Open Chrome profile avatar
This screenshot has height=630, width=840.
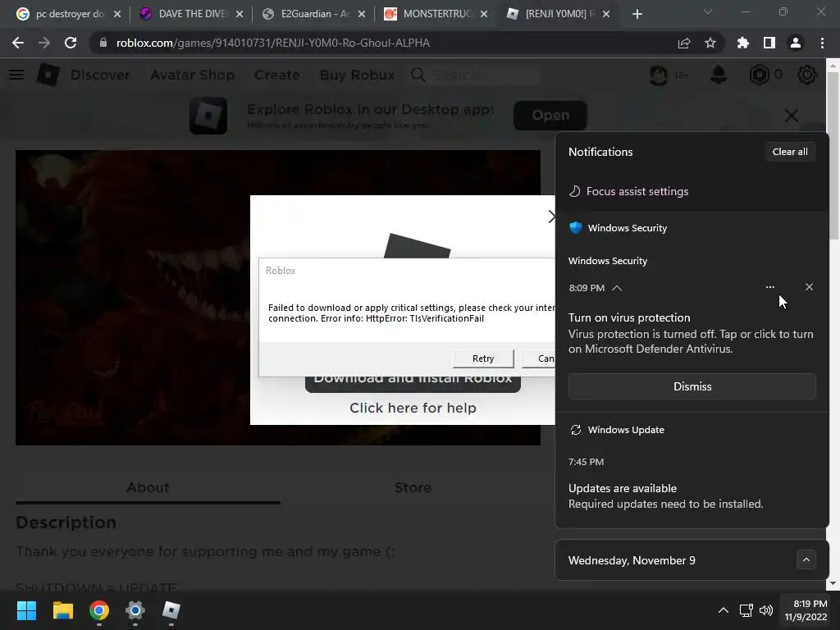pyautogui.click(x=796, y=43)
